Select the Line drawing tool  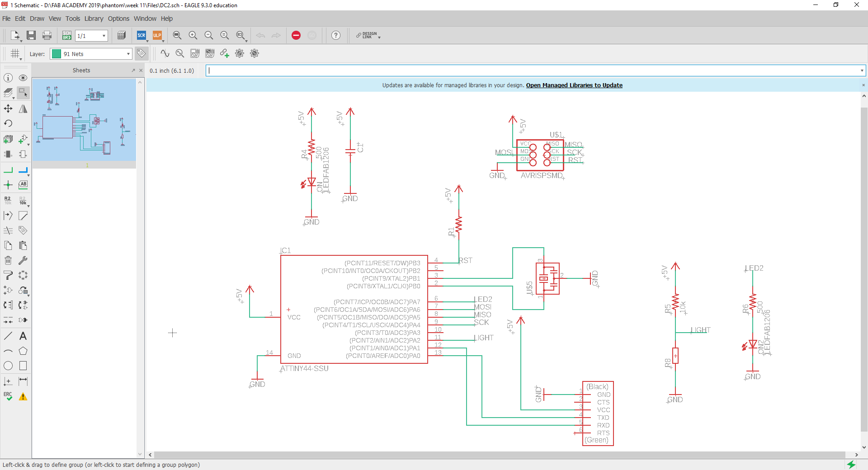click(x=8, y=336)
